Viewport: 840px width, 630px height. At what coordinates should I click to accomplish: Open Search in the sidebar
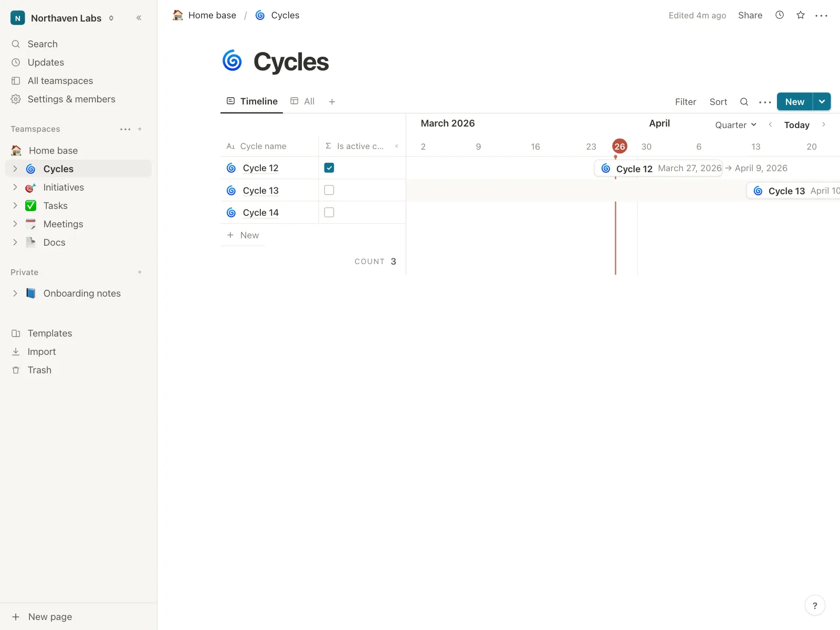click(x=43, y=44)
